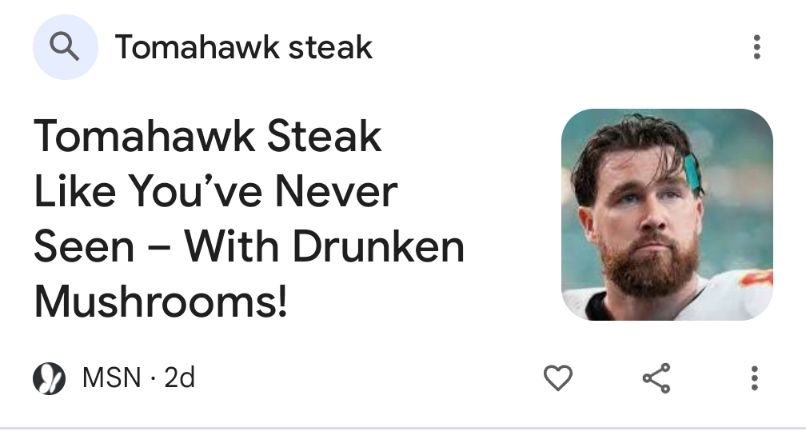
Task: Open the Tomahawk Steak headline link
Action: coord(249,218)
